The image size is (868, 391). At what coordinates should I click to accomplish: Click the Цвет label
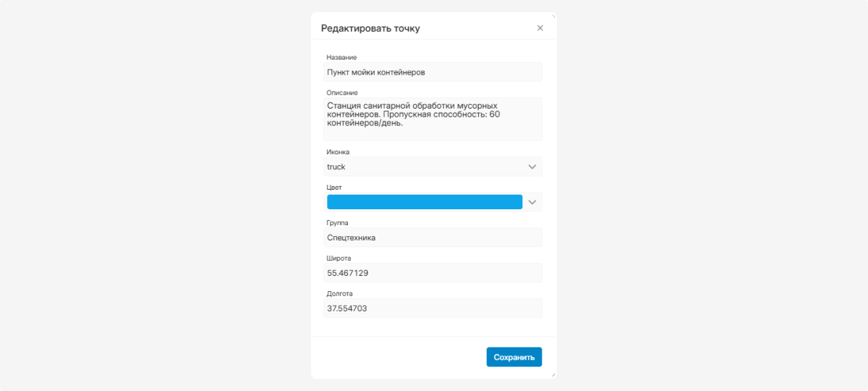click(x=334, y=188)
